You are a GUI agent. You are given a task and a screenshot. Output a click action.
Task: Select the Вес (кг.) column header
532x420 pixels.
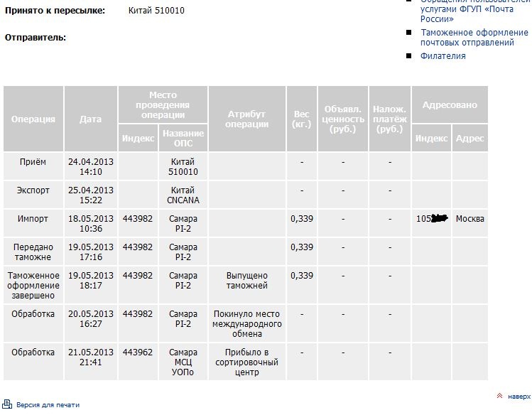click(302, 119)
